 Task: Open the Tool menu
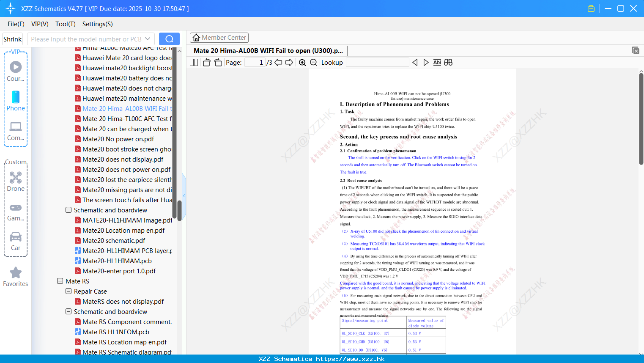(x=66, y=24)
